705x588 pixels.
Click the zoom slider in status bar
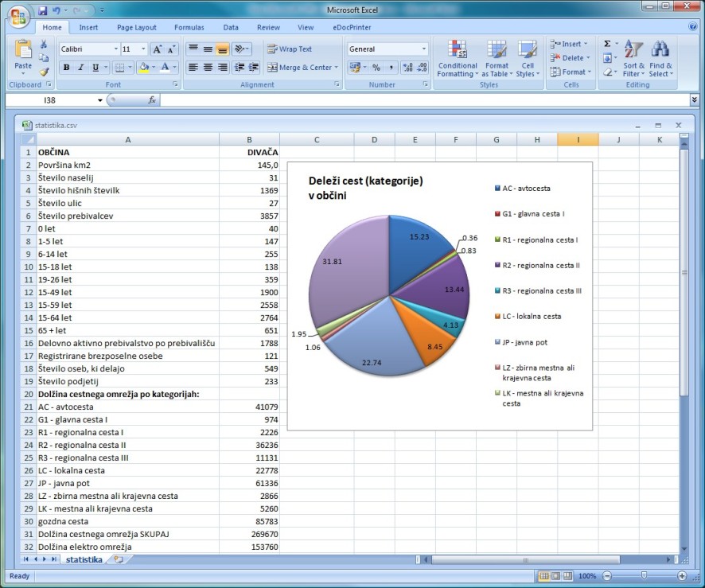coord(643,576)
